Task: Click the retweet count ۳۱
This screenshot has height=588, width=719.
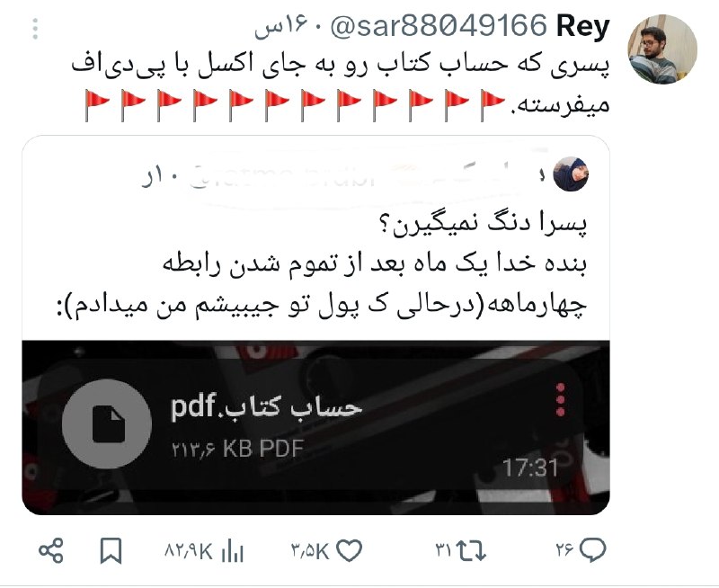Action: [x=443, y=550]
